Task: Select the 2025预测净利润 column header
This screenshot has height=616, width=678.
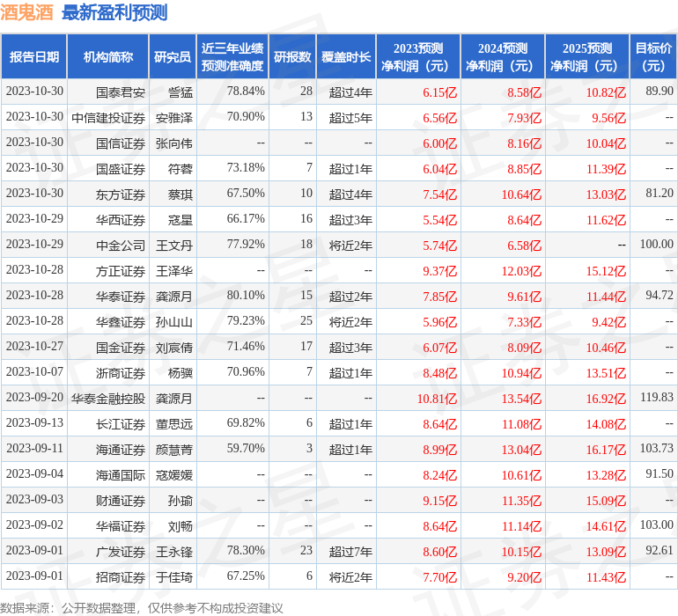Action: (587, 57)
